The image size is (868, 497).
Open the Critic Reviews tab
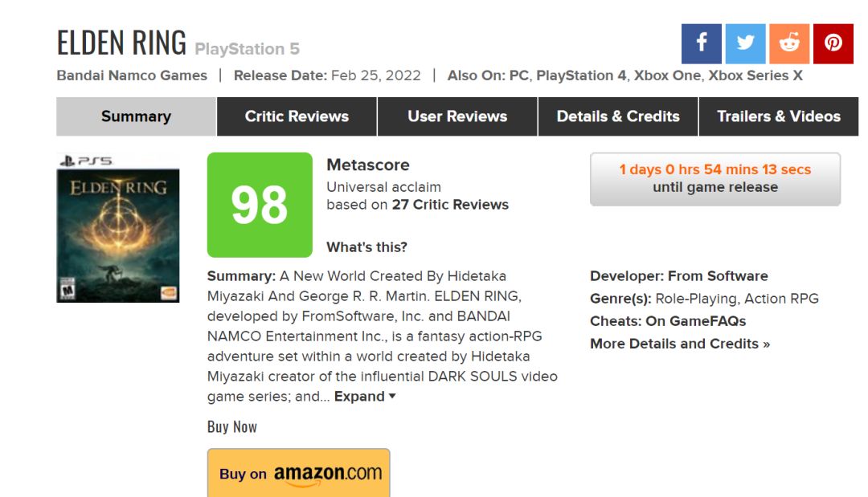point(297,116)
